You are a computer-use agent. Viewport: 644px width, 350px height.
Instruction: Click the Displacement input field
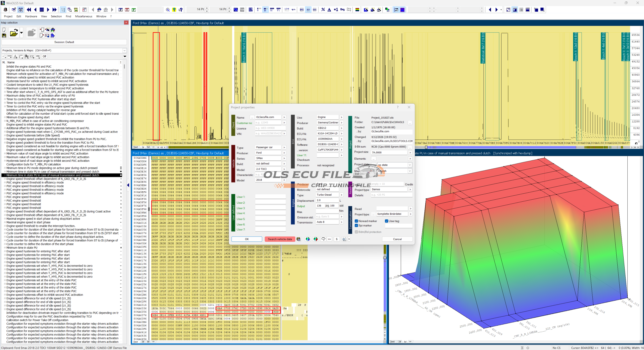coord(327,200)
